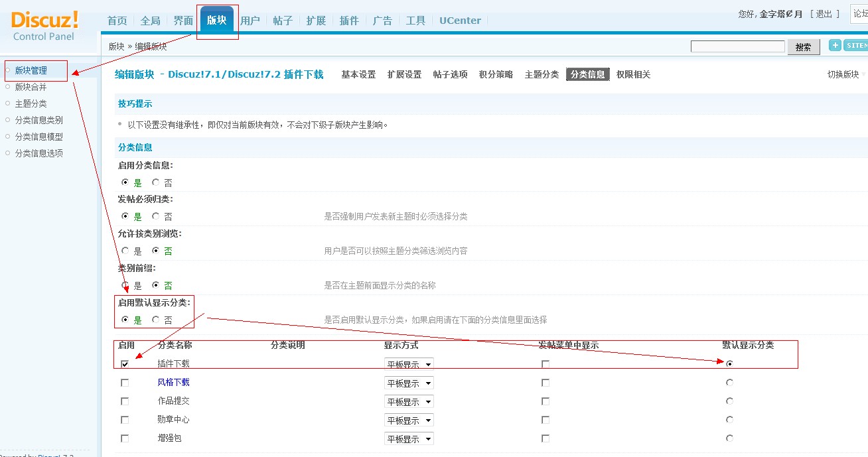Open the 首页 top menu
The width and height of the screenshot is (868, 457).
pyautogui.click(x=117, y=21)
